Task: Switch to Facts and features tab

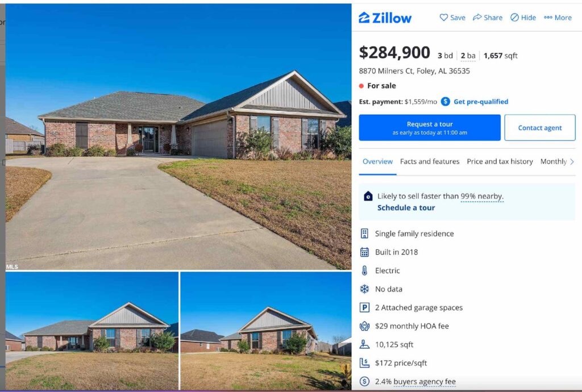Action: 430,161
